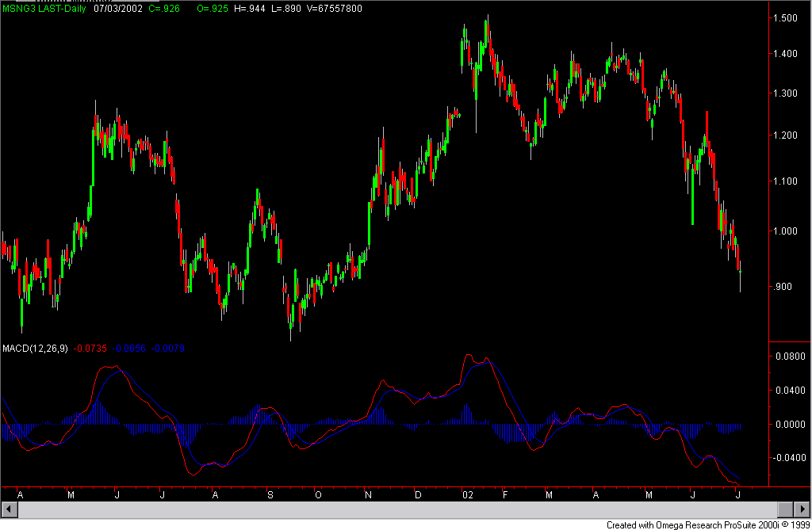Select the MACD(12,26,9) indicator label

coord(35,348)
